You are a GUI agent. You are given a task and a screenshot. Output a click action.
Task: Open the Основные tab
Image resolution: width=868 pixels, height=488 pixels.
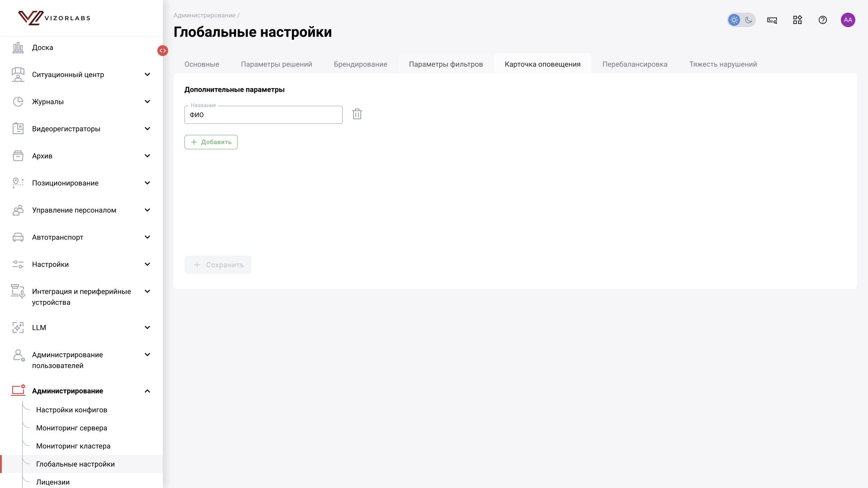202,64
